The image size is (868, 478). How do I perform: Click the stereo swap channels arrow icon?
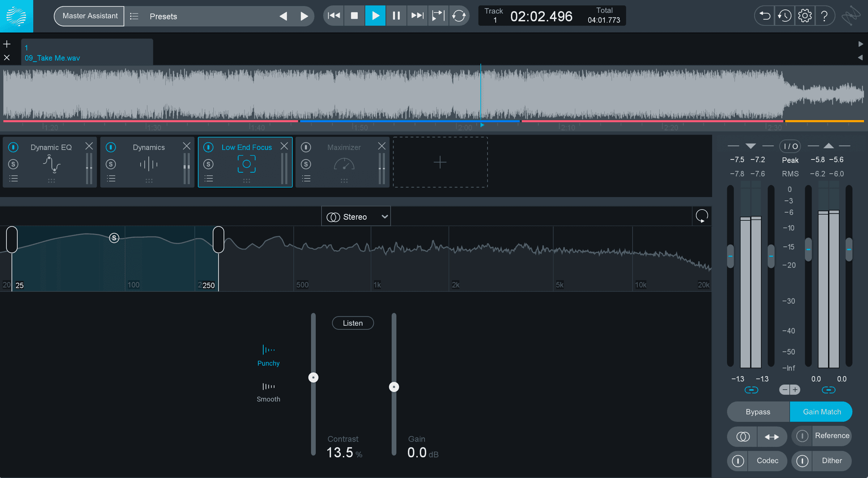[772, 437]
